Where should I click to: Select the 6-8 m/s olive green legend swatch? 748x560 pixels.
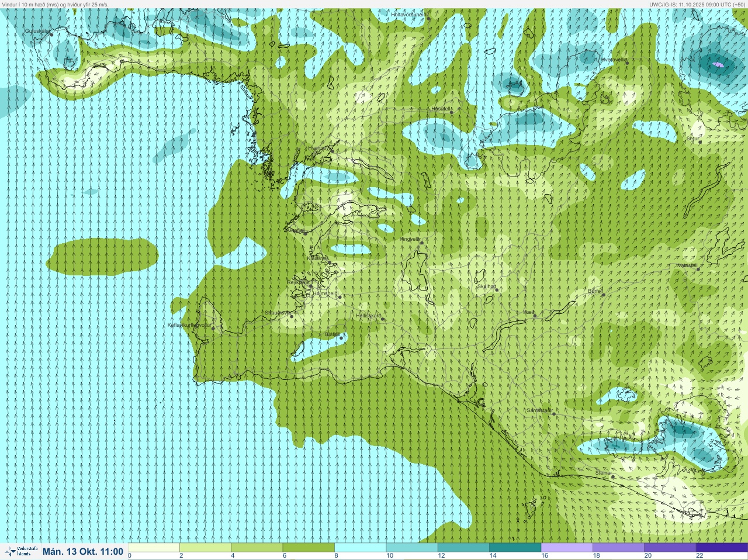click(x=309, y=548)
